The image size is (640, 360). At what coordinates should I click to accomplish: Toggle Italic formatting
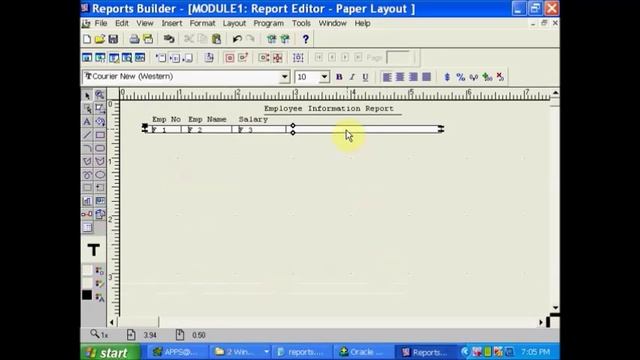click(352, 77)
